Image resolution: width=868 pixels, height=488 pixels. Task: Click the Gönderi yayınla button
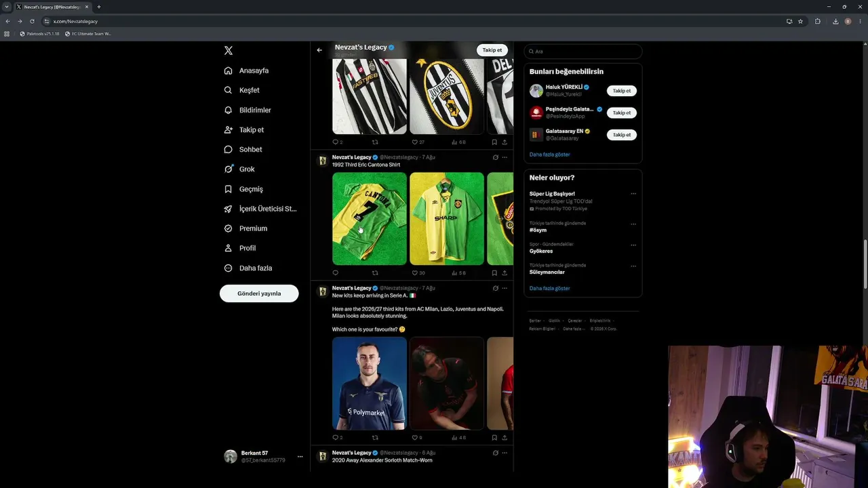point(259,293)
